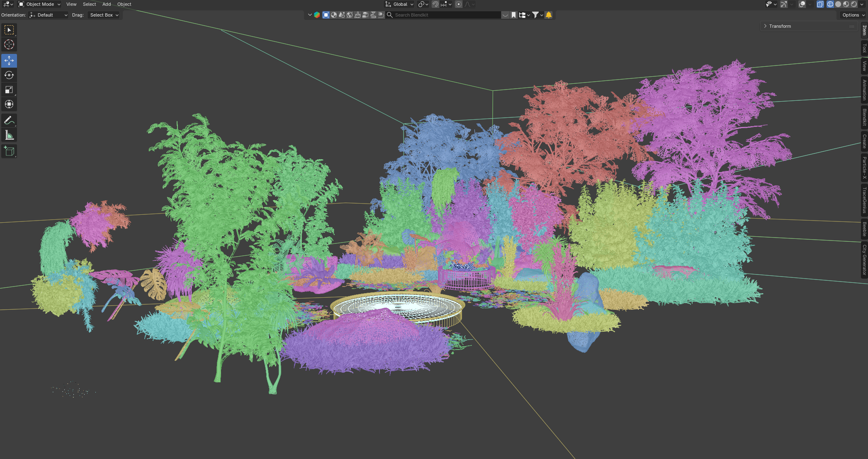
Task: Open Global transform orientation dropdown
Action: 399,4
